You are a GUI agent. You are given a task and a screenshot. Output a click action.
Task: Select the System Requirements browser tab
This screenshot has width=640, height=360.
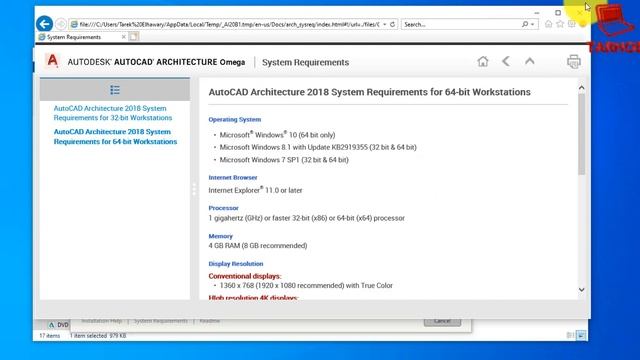point(82,37)
